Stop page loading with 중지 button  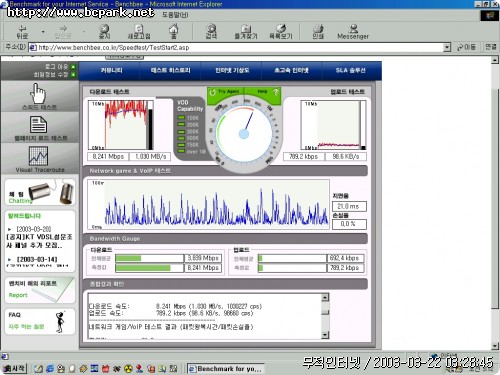tap(104, 32)
